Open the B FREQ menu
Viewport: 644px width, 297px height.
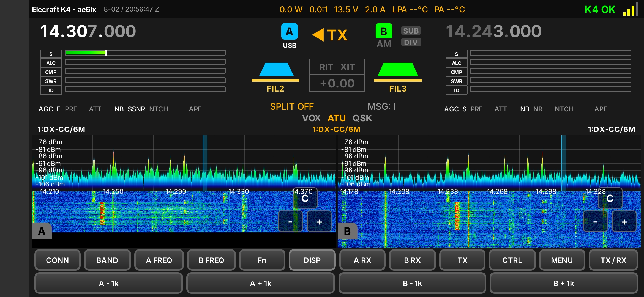pyautogui.click(x=211, y=260)
